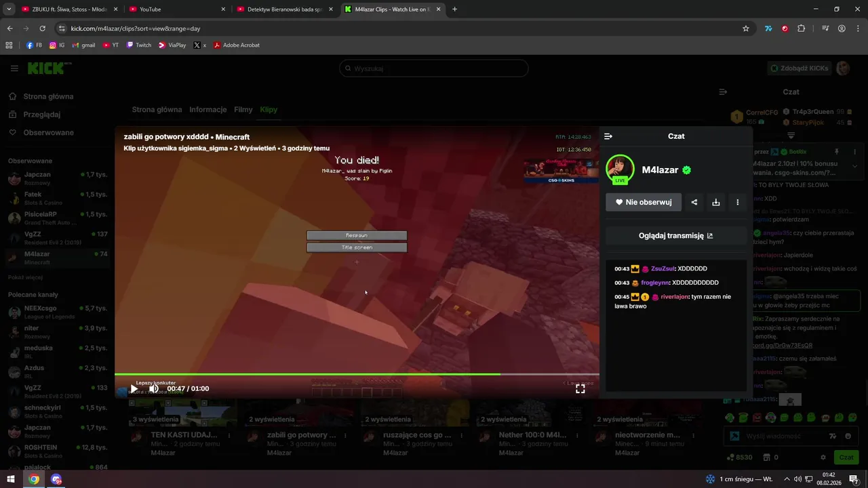Viewport: 868px width, 488px height.
Task: Open the IG bookmark
Action: click(56, 45)
